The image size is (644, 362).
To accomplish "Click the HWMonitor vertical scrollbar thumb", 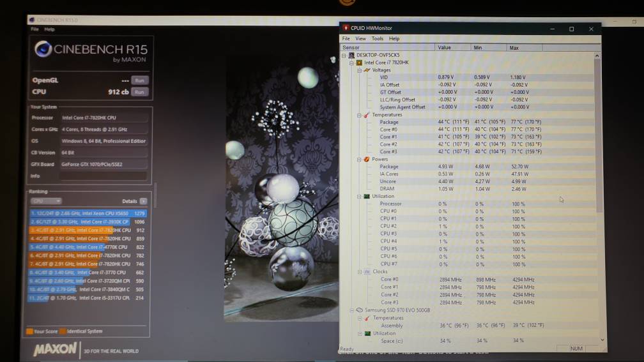I will 599,135.
